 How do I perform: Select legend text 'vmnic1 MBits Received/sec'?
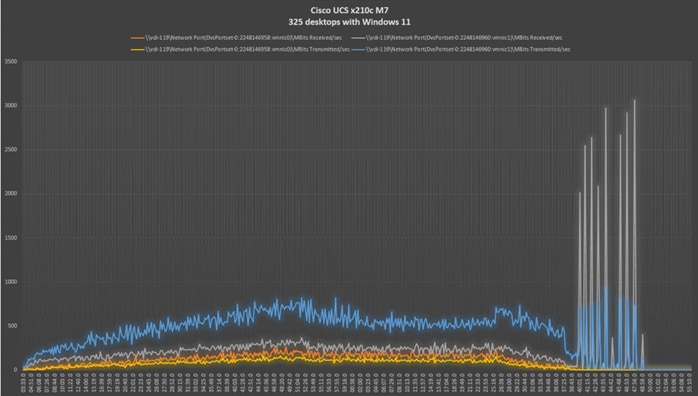[x=464, y=38]
